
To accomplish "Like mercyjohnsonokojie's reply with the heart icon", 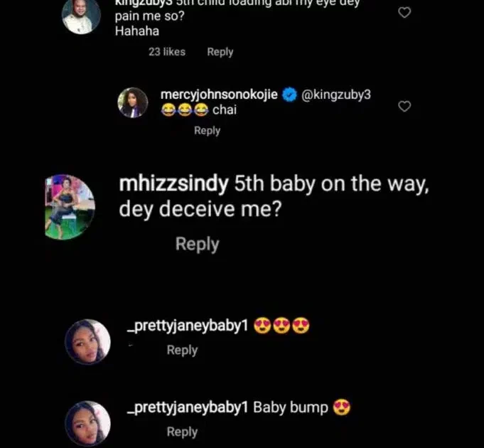I will [404, 107].
